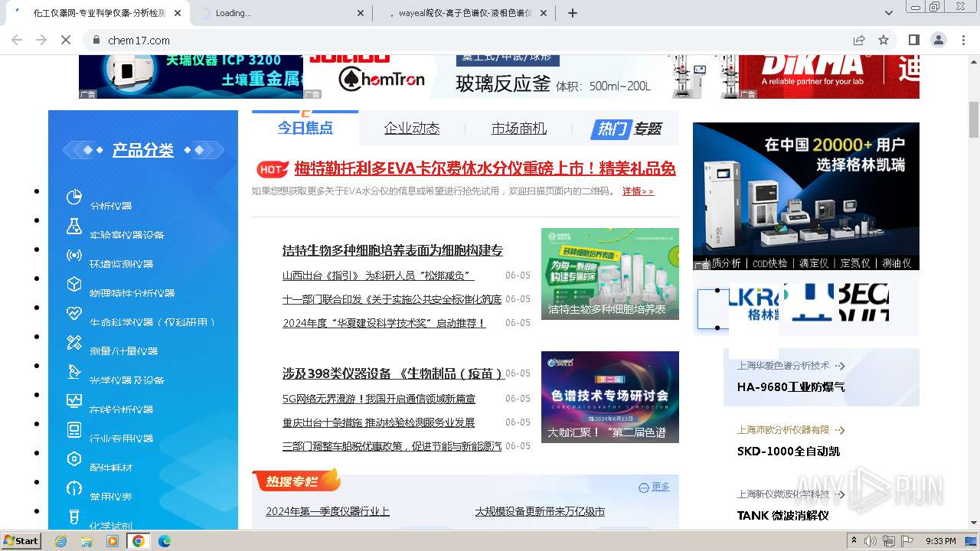980x551 pixels.
Task: Switch to the 今日焦点 tab
Action: [x=305, y=128]
